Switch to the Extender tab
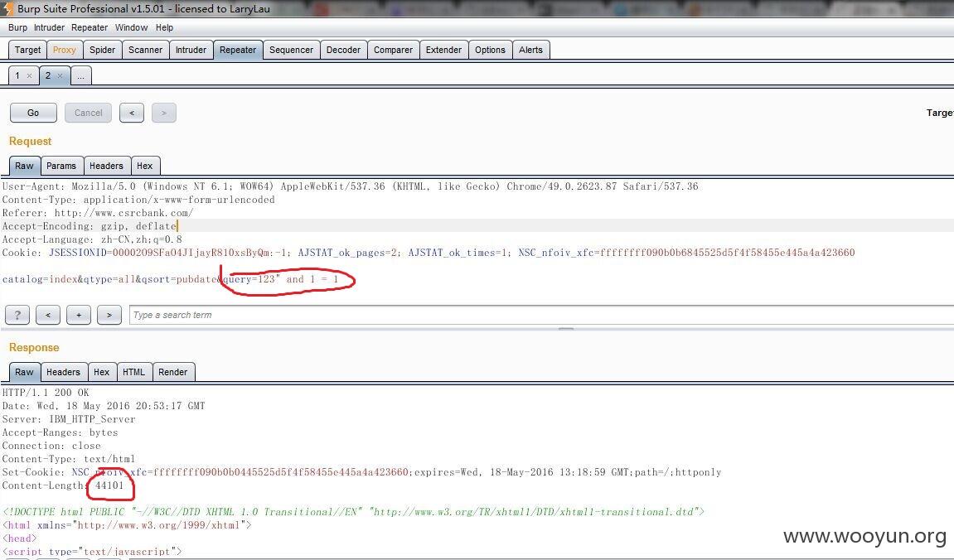 (443, 50)
